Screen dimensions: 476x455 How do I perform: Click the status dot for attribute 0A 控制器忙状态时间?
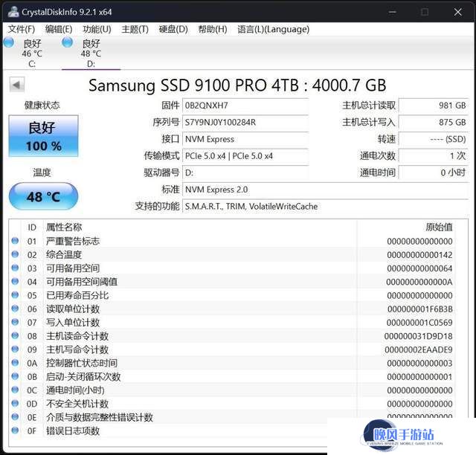point(15,362)
